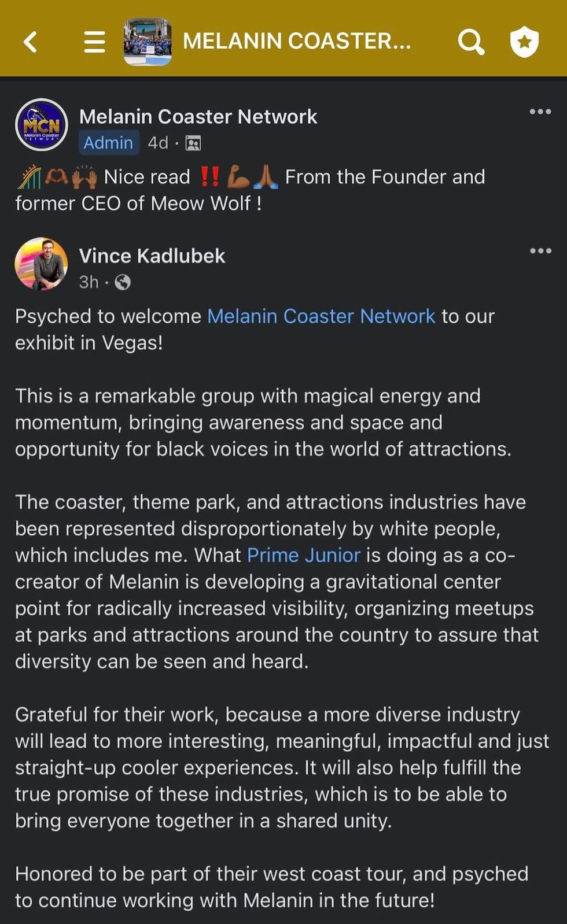Select the Melanin Coaster Network post author name
The width and height of the screenshot is (567, 924).
click(x=198, y=116)
